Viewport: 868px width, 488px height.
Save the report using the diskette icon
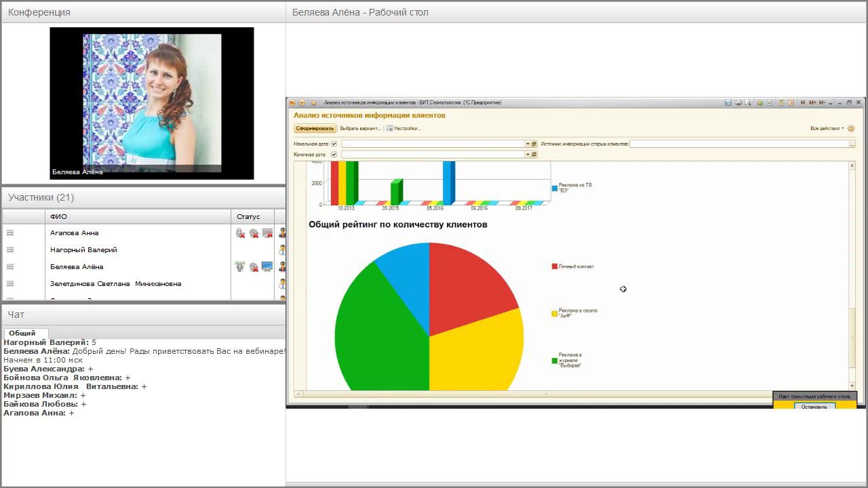[x=728, y=103]
